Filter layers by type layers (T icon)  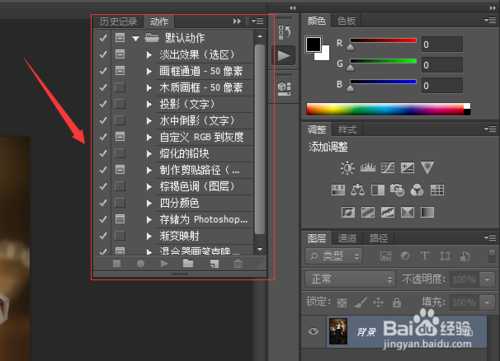[x=425, y=256]
